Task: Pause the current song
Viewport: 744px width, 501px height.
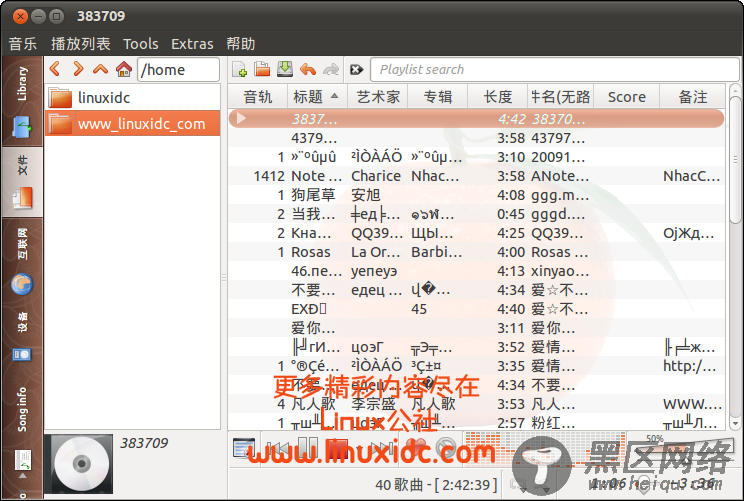Action: tap(307, 448)
